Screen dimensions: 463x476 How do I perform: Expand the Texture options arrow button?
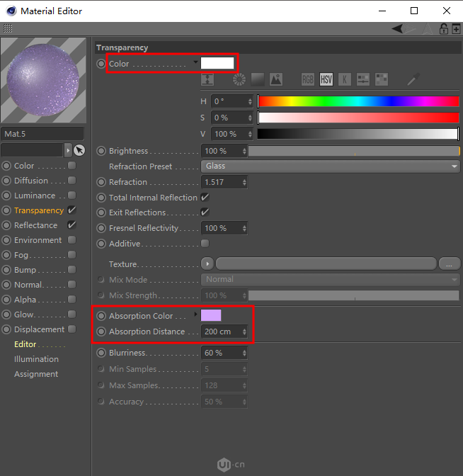coord(207,264)
